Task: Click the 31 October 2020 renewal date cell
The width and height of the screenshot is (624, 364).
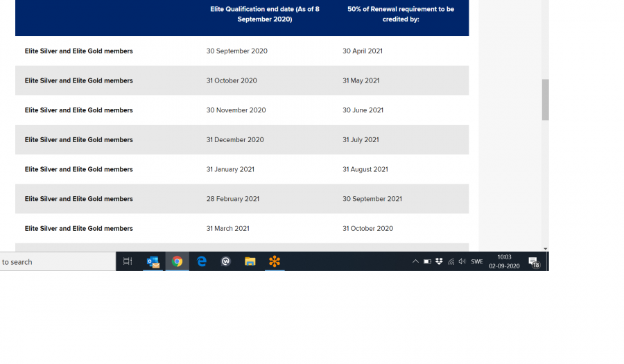Action: (x=367, y=229)
